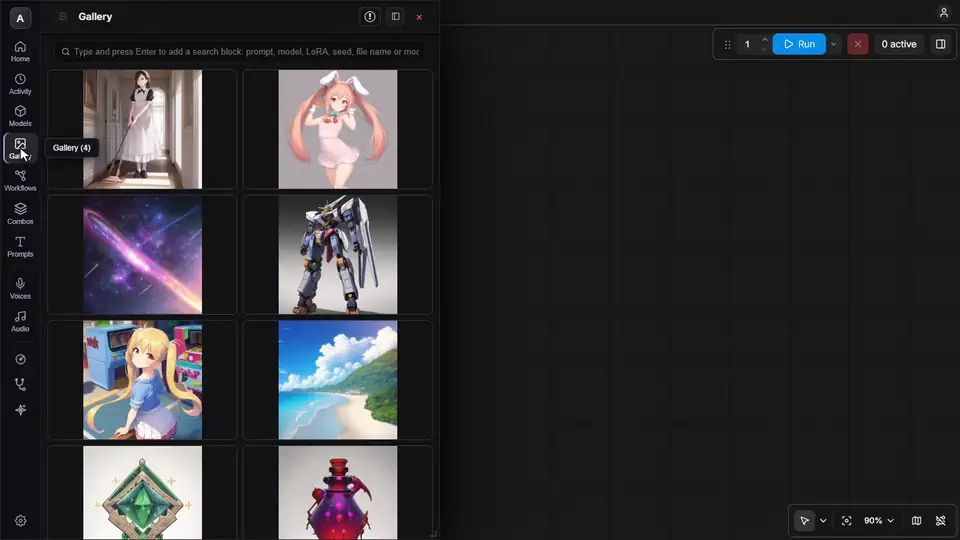The image size is (960, 540).
Task: Click the 0 active indicator
Action: (899, 44)
